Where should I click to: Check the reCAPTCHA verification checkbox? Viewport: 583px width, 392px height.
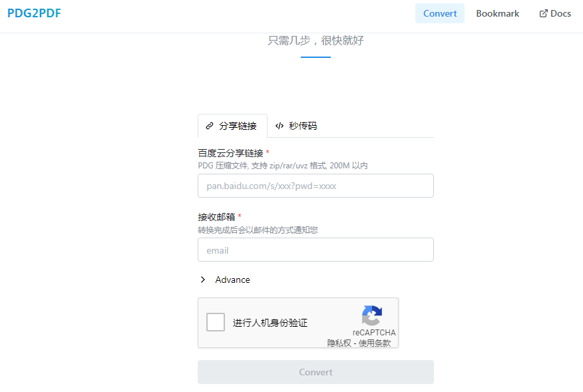pos(216,323)
